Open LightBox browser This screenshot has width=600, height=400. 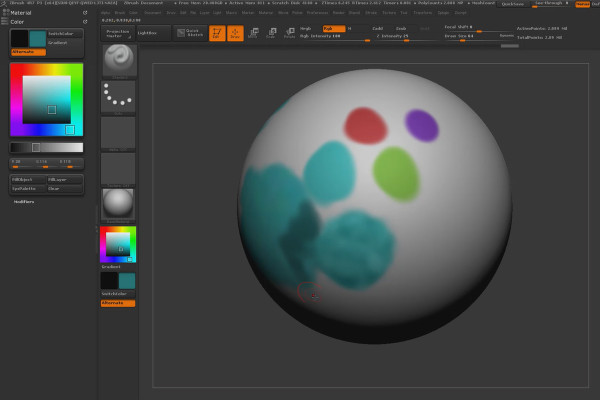153,33
